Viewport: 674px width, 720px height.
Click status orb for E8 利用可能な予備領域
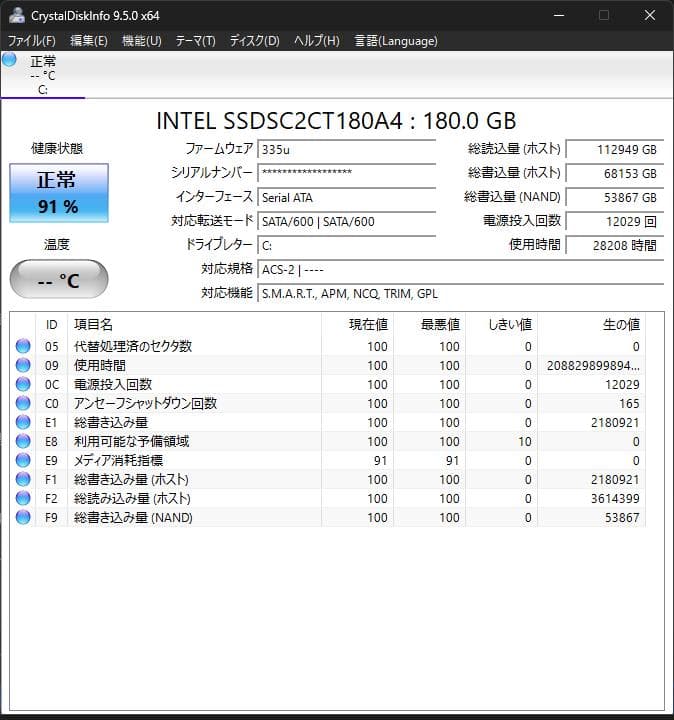23,441
